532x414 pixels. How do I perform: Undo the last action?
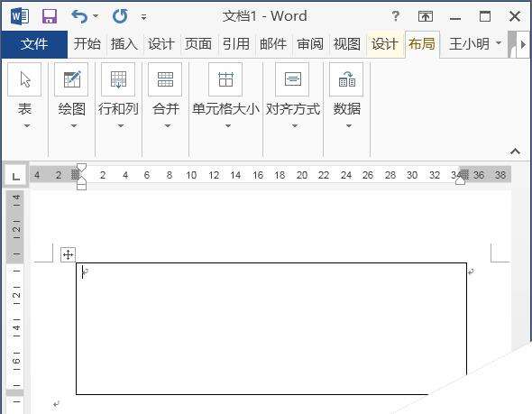pyautogui.click(x=79, y=16)
